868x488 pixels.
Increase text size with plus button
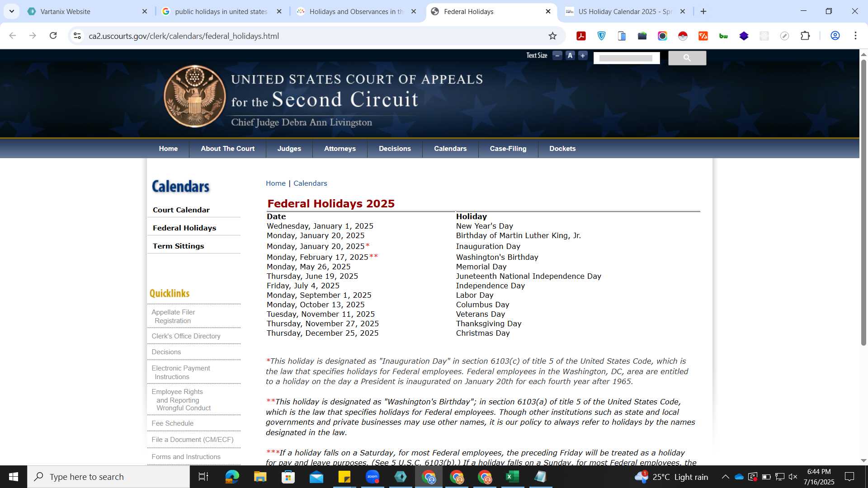pos(583,56)
